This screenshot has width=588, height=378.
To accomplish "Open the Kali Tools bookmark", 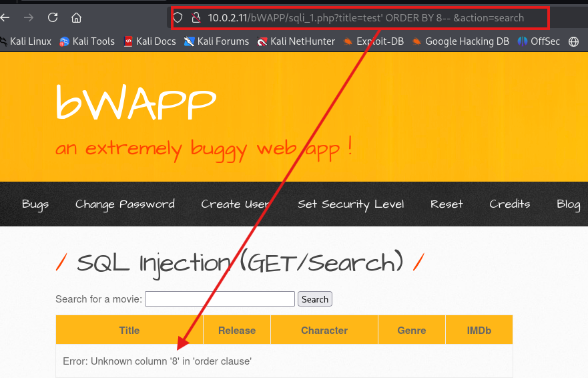I will pos(87,41).
